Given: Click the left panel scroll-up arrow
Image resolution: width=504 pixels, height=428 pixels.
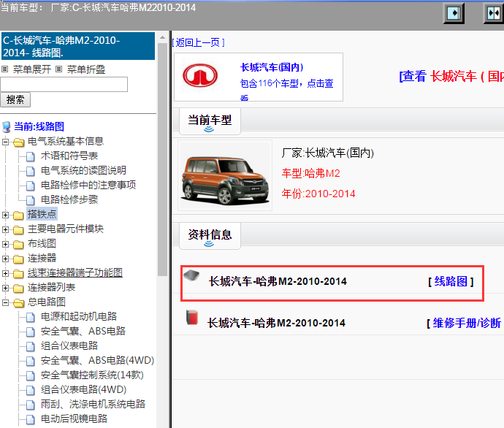Looking at the screenshot, I should coord(162,37).
